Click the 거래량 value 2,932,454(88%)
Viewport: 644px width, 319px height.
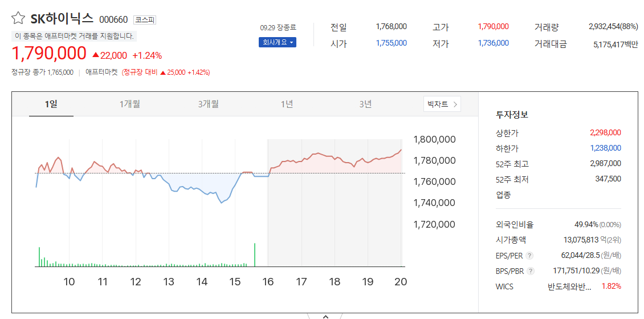pyautogui.click(x=613, y=27)
